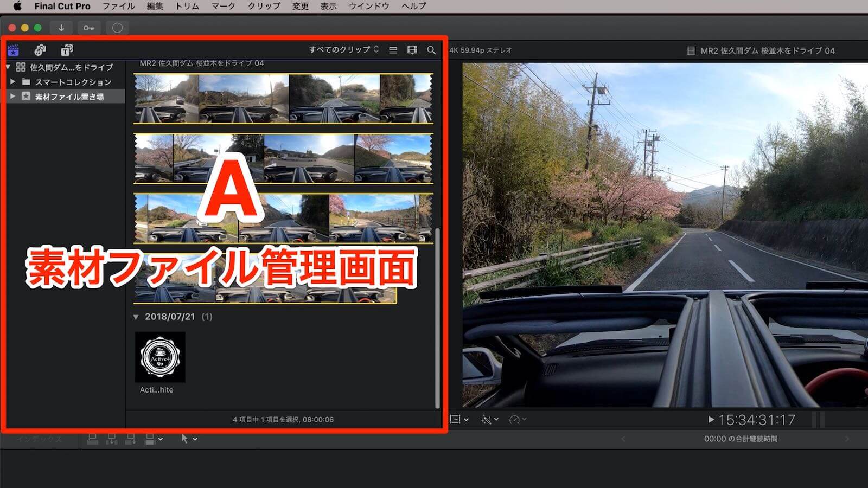
Task: Open the Final Cut Pro menu
Action: point(62,6)
